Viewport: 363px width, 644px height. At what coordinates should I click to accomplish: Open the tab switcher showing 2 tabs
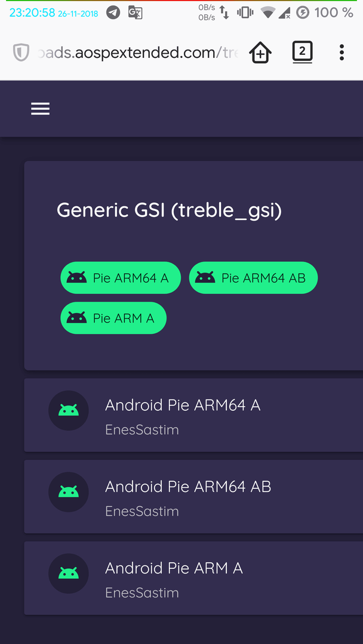click(x=302, y=52)
